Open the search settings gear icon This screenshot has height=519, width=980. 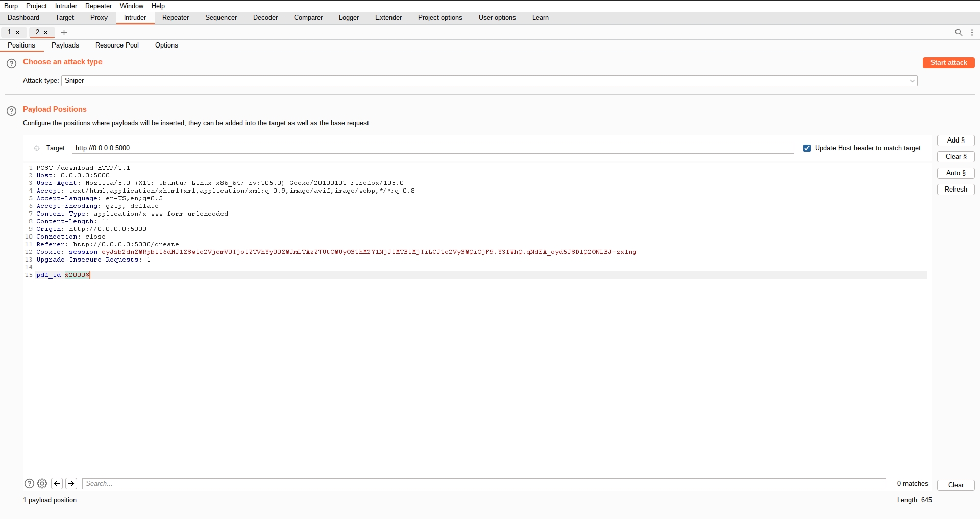coord(42,483)
